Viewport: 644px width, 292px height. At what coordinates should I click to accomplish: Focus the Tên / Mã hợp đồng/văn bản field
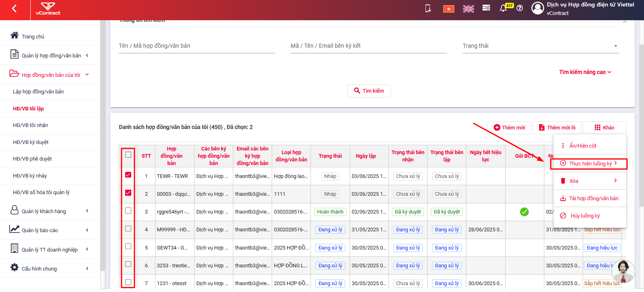point(197,46)
